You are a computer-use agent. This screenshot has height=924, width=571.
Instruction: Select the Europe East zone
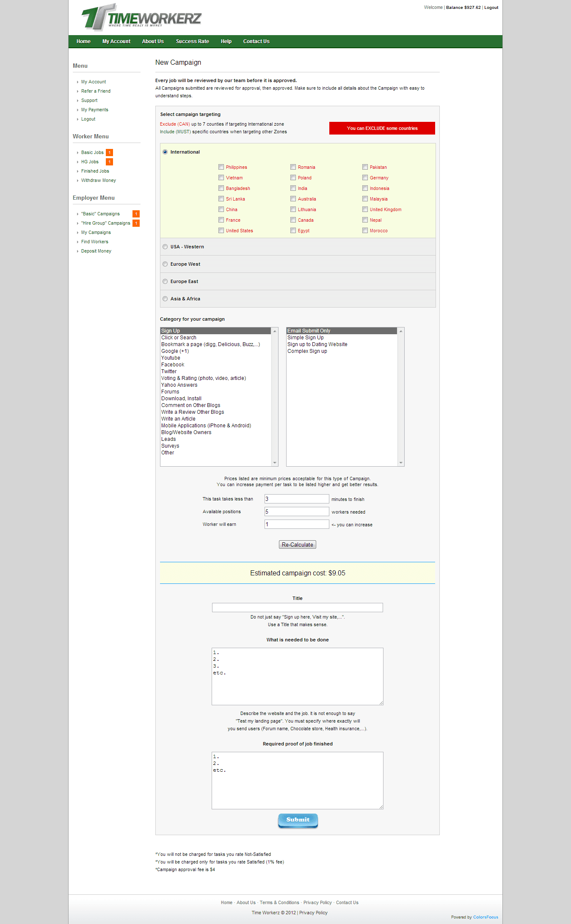[165, 281]
